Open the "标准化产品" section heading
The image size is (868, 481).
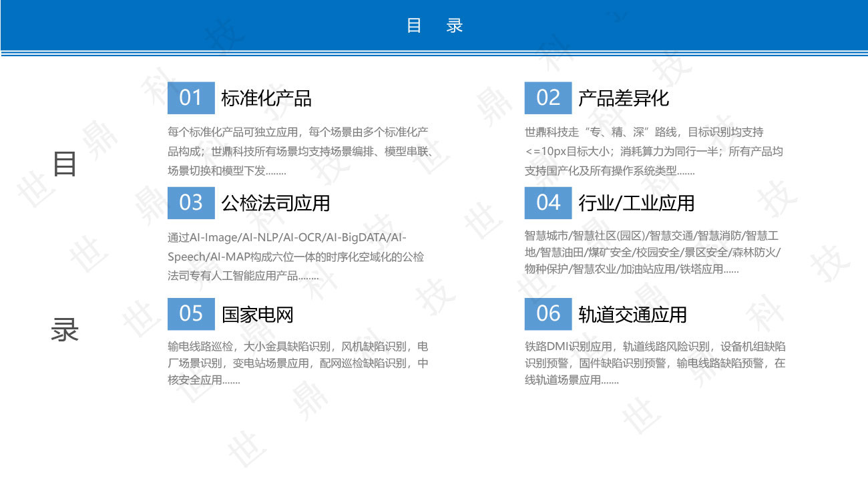click(267, 98)
